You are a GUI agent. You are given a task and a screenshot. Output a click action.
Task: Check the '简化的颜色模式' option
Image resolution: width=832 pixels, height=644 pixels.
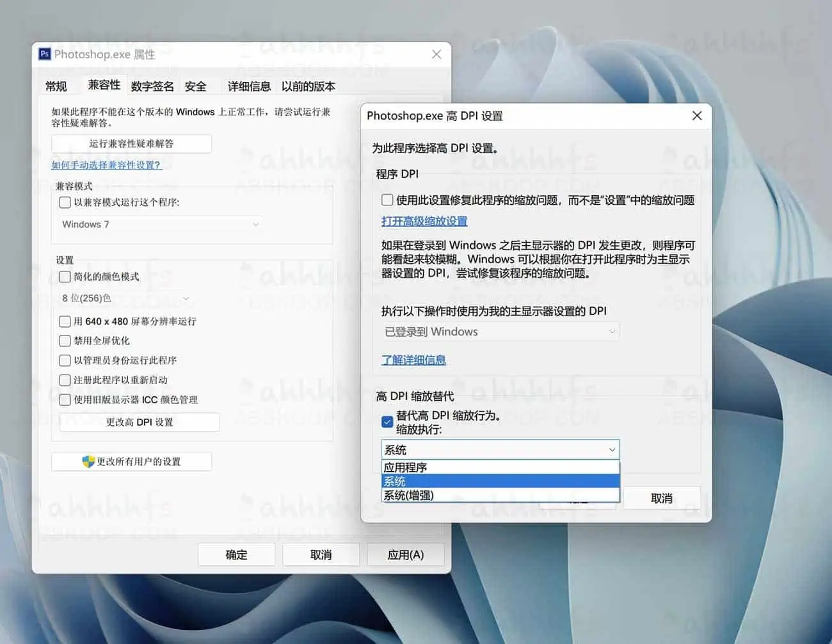[65, 277]
